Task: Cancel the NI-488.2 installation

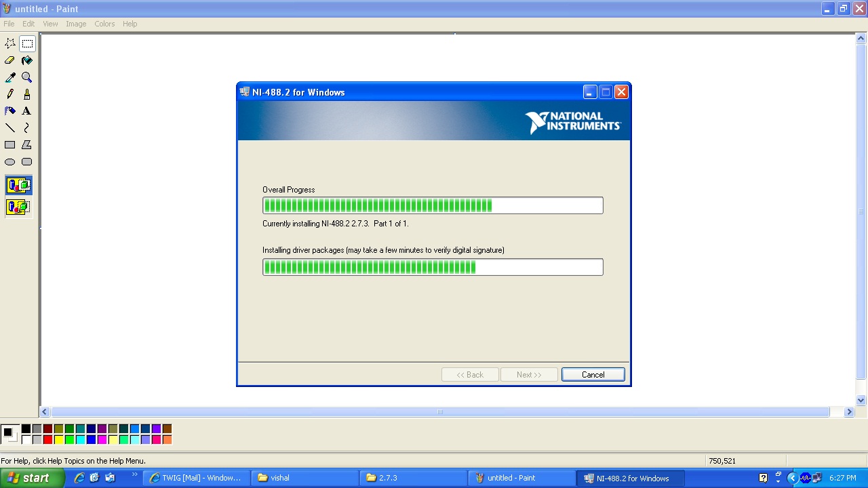Action: tap(593, 375)
